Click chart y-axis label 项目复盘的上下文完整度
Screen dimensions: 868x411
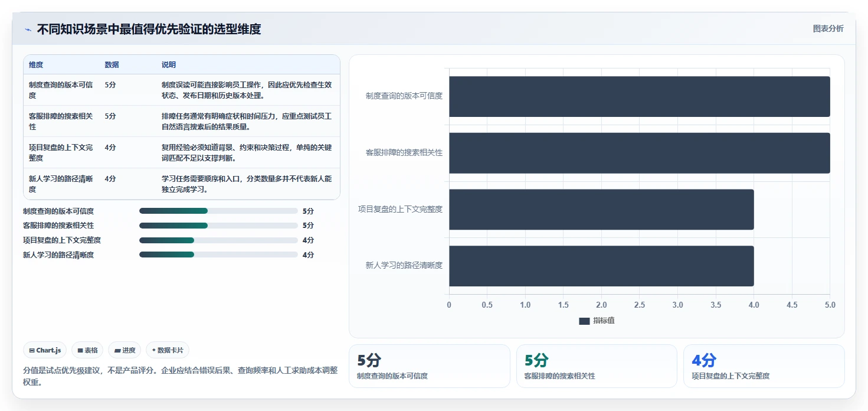(x=400, y=209)
